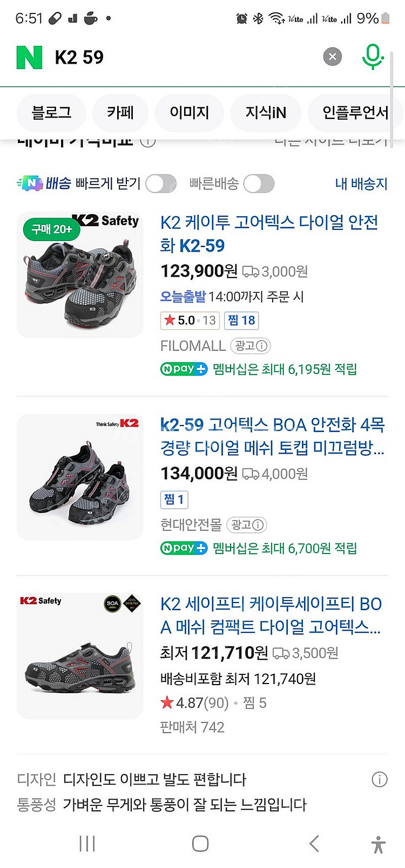
Task: Tap info circle next to 디자인 review
Action: coord(380,779)
